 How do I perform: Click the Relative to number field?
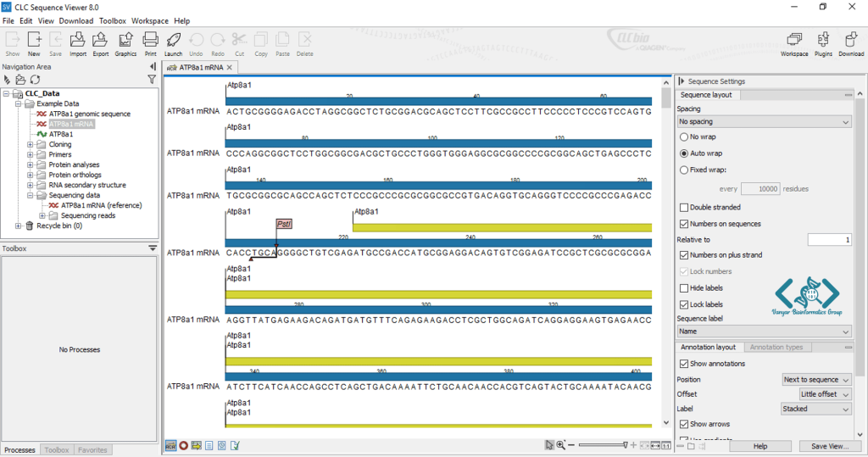click(829, 240)
